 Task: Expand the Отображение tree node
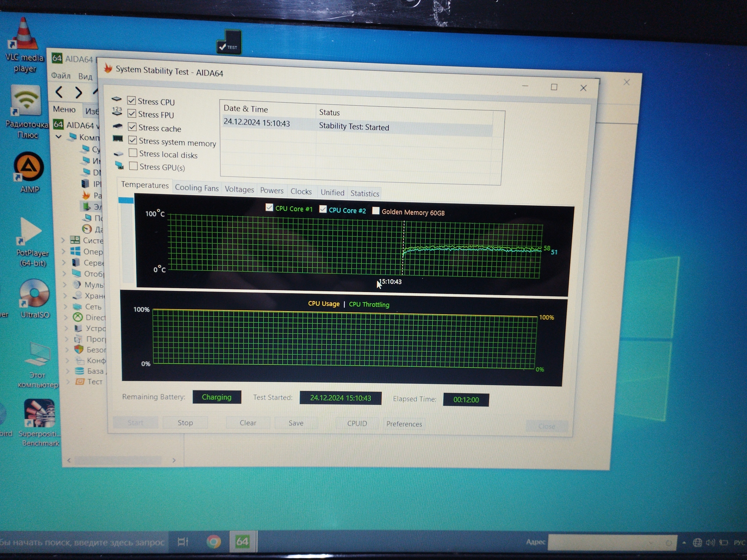click(x=64, y=273)
